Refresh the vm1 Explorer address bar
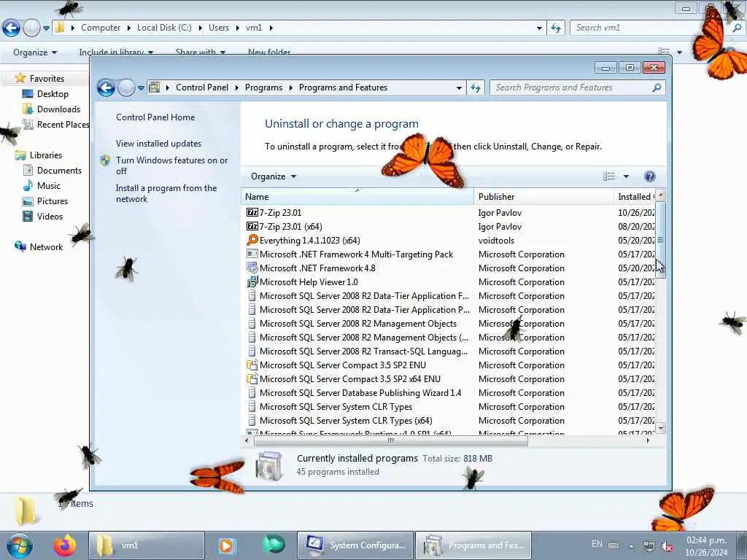The width and height of the screenshot is (747, 560). [556, 28]
